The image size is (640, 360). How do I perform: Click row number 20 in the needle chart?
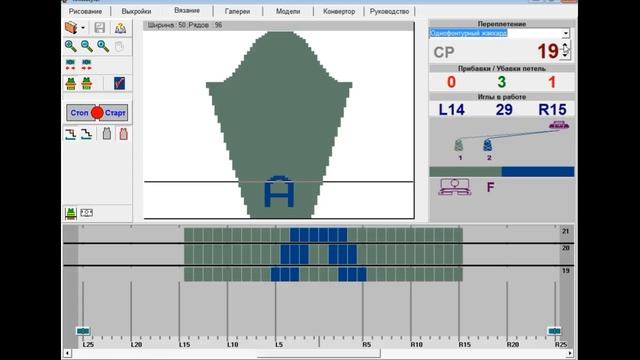pos(565,248)
